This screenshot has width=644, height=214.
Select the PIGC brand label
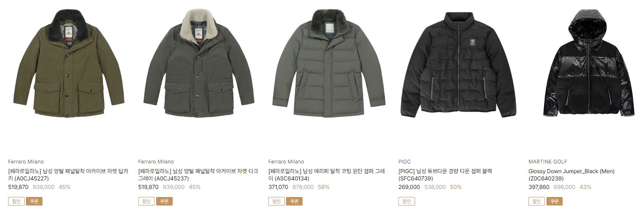pyautogui.click(x=405, y=161)
